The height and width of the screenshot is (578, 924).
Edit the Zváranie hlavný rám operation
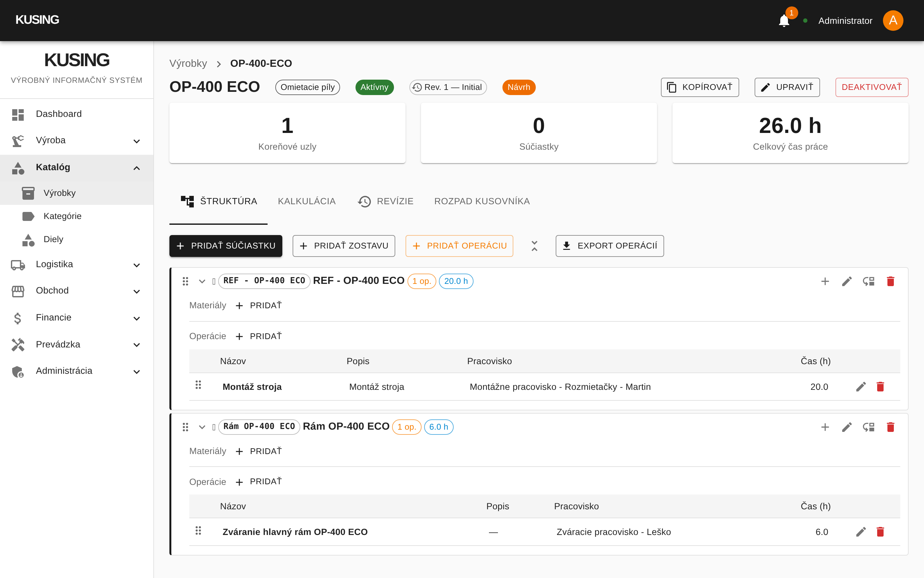click(x=860, y=532)
